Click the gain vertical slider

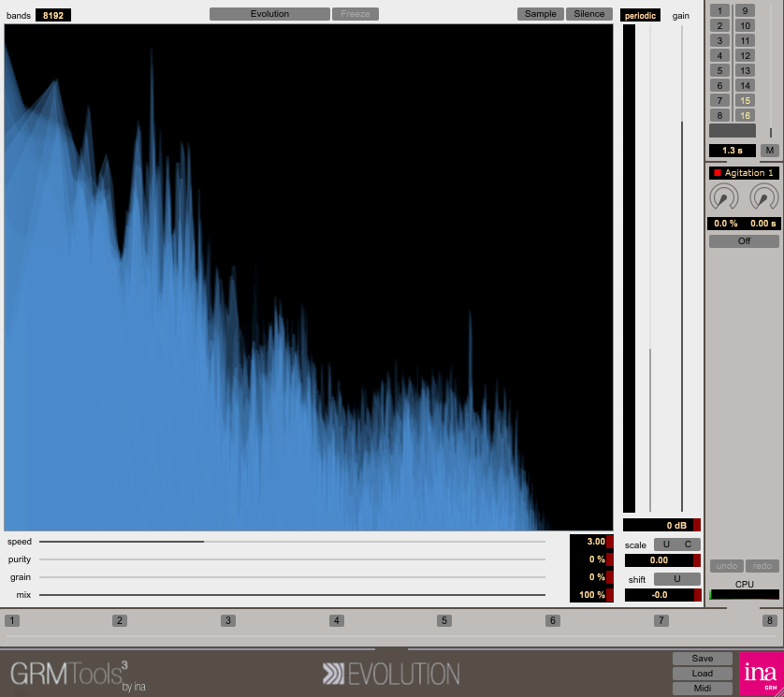point(681,269)
